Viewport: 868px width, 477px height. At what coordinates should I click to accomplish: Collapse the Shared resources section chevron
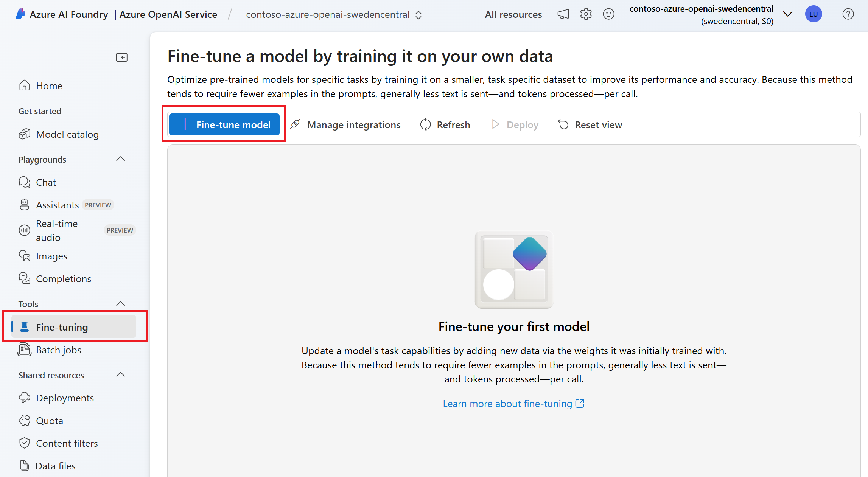pyautogui.click(x=120, y=375)
